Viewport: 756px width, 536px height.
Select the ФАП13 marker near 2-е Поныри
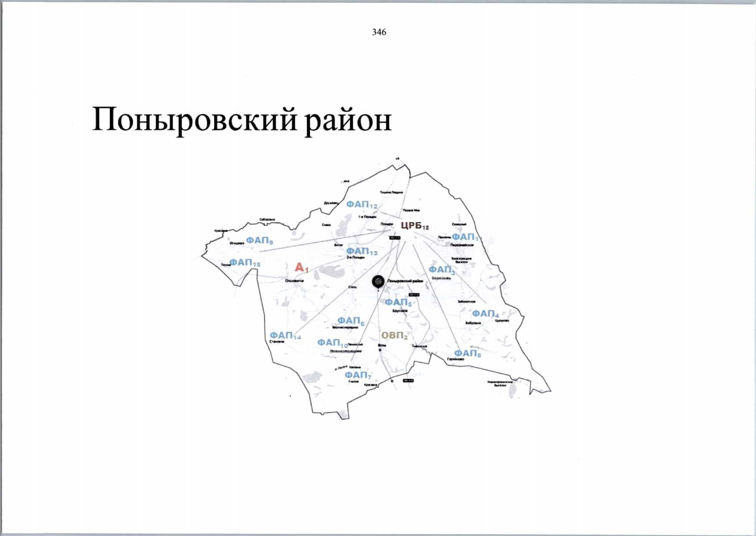point(362,251)
